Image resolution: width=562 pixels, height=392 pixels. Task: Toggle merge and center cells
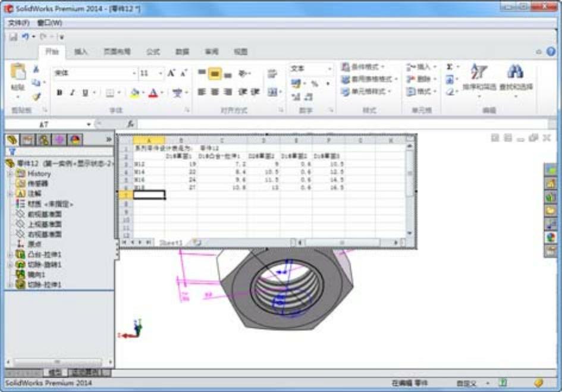[272, 92]
